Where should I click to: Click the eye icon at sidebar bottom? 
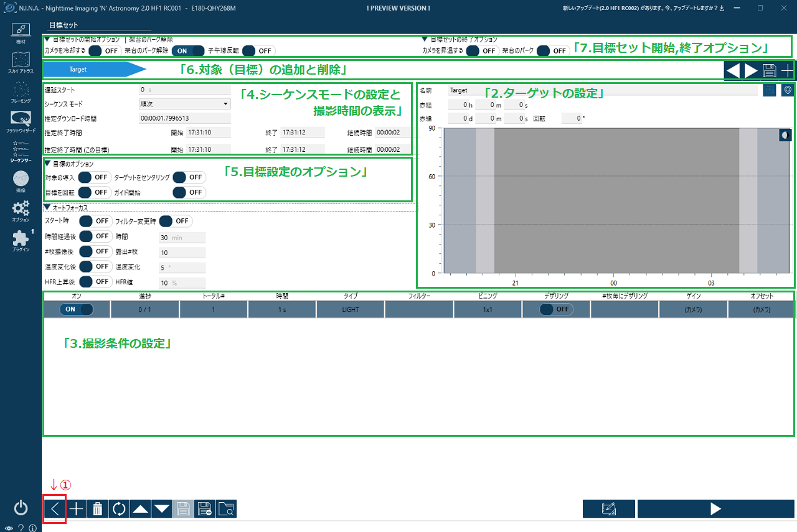click(x=8, y=528)
